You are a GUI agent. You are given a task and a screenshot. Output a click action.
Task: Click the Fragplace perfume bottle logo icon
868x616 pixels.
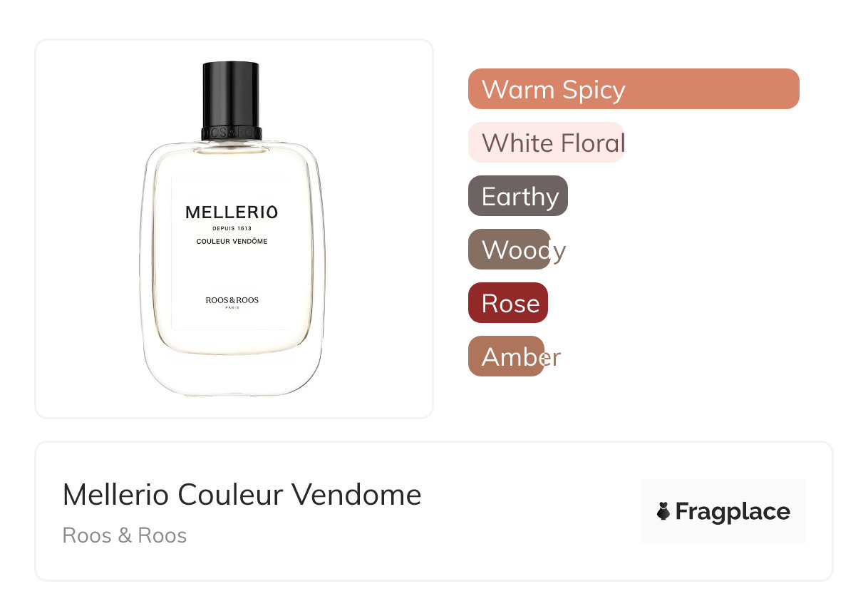663,511
